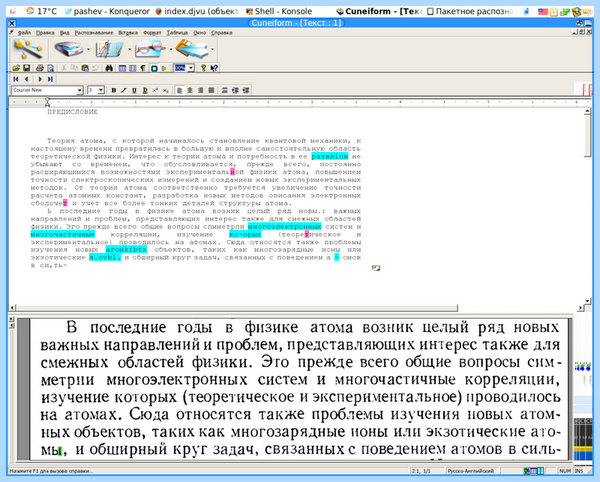Click the yellow question mark help icon

[203, 68]
